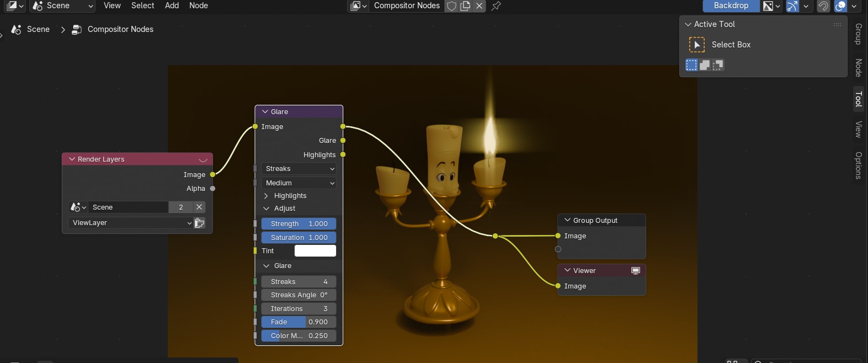The width and height of the screenshot is (868, 363).
Task: Set selection mode to Extend
Action: click(705, 65)
